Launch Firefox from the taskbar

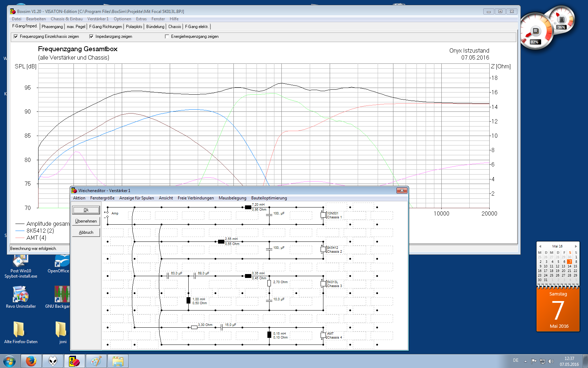31,361
